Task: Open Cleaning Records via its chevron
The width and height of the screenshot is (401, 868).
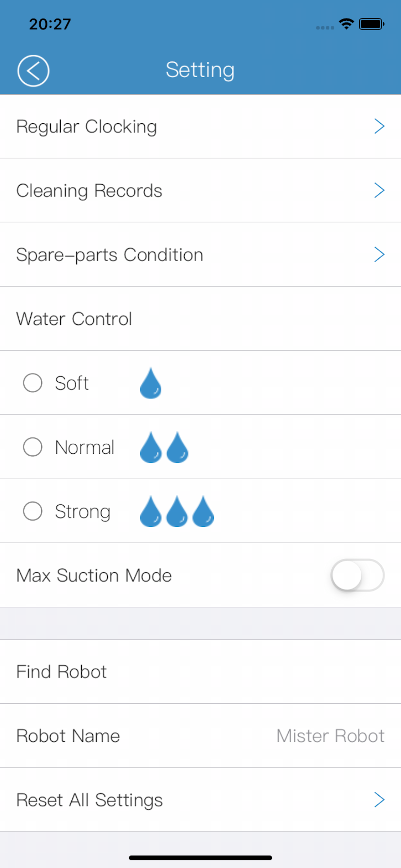Action: [x=379, y=191]
